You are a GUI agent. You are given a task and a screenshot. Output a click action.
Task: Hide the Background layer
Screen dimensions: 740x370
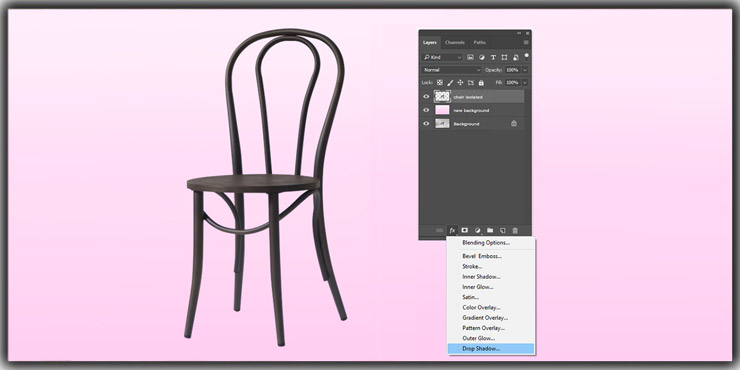coord(427,124)
